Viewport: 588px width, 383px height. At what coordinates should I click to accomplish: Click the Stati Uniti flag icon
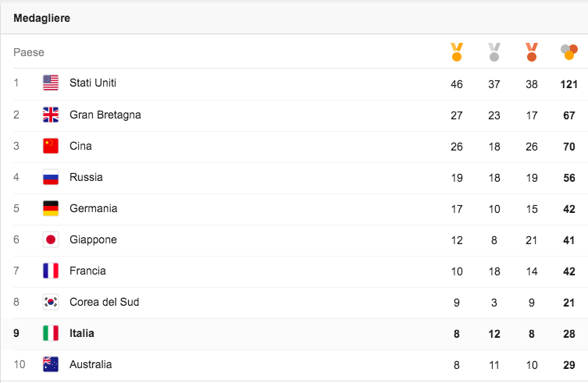pyautogui.click(x=51, y=83)
